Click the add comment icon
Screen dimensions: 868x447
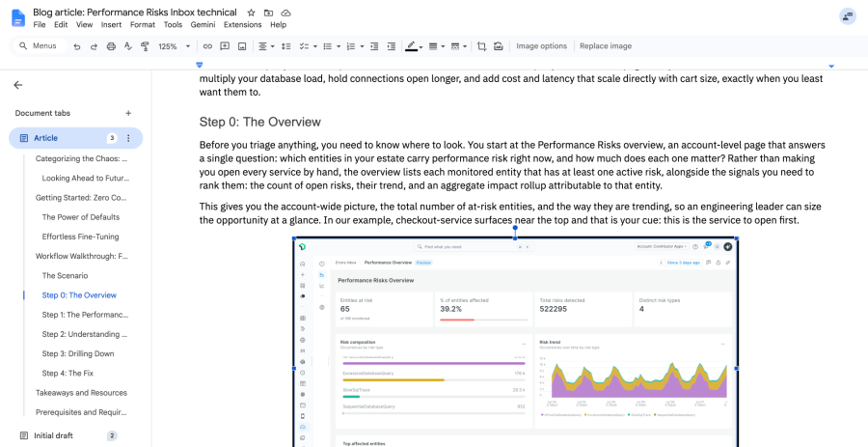pos(225,46)
